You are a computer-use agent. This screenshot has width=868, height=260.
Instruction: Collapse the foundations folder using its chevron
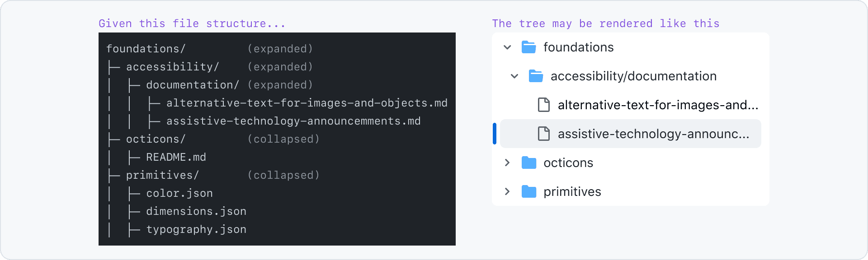pyautogui.click(x=507, y=47)
